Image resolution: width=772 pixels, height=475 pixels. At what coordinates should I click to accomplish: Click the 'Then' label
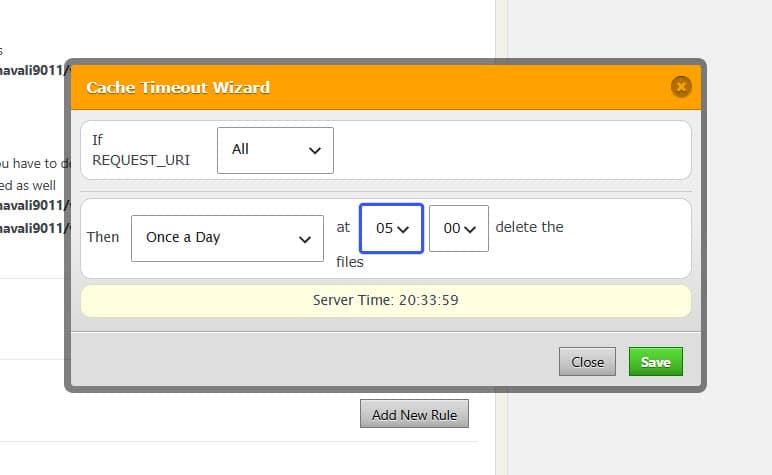pyautogui.click(x=103, y=237)
